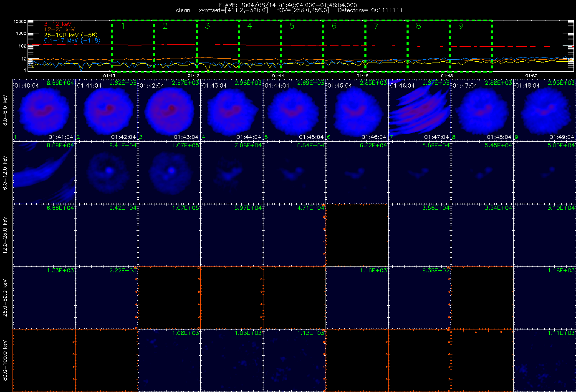Viewport: 576px width, 392px height.
Task: Select the 6.0-12.0 keV image with peak 9.41E+04
Action: point(107,173)
